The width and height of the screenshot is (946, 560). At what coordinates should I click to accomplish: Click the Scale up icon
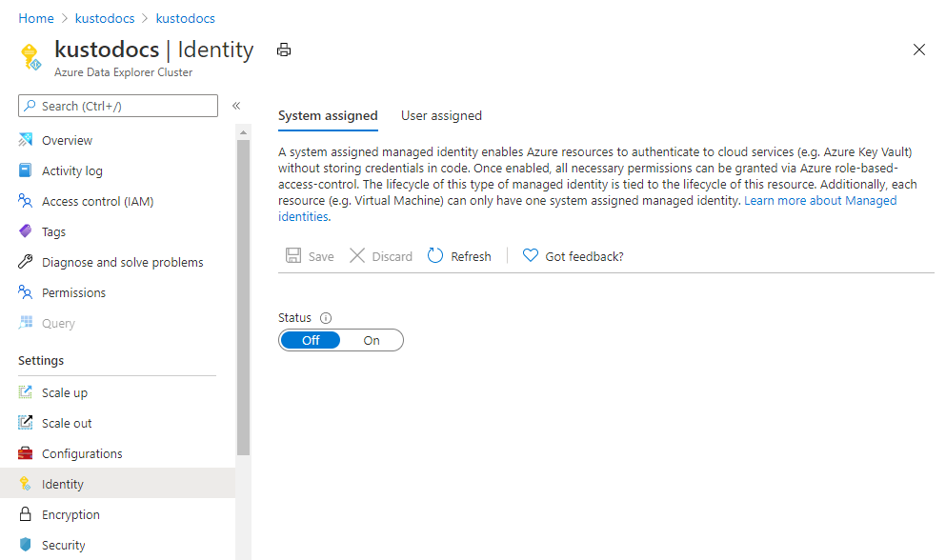26,392
